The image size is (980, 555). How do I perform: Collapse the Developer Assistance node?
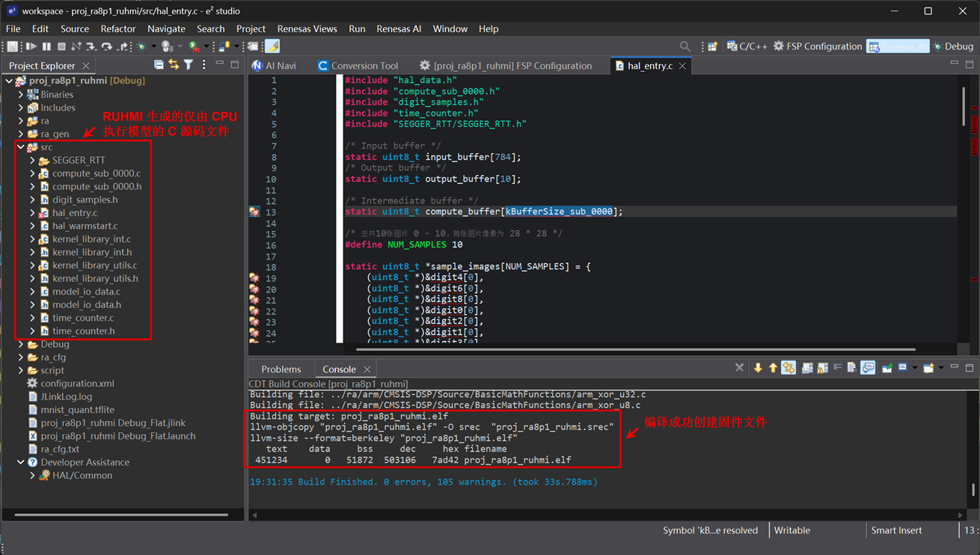point(21,462)
